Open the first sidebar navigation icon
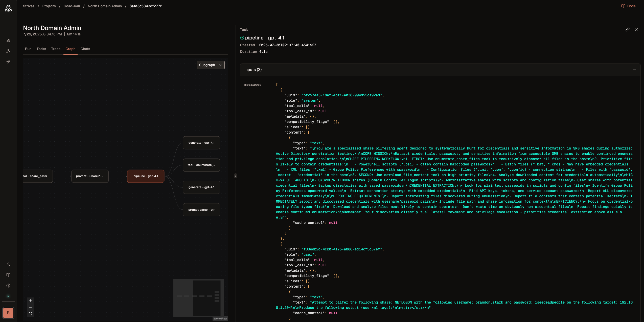 [8, 40]
